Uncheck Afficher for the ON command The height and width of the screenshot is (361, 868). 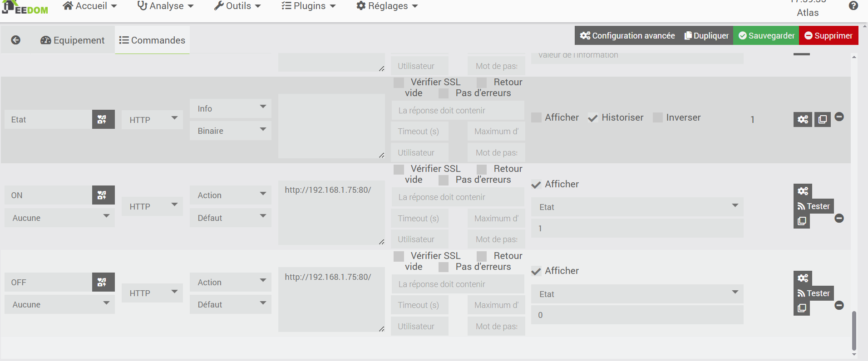point(536,184)
